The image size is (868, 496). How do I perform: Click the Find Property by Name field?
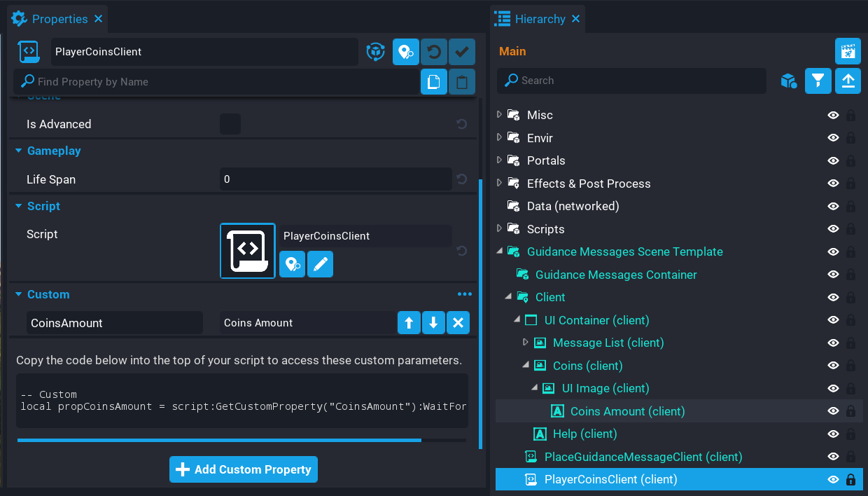[224, 82]
